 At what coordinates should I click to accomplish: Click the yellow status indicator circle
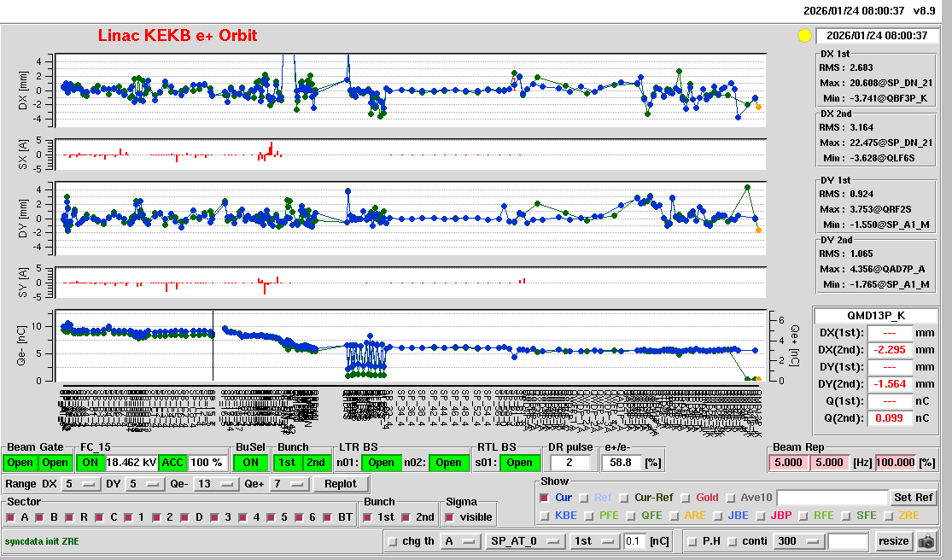tap(803, 36)
